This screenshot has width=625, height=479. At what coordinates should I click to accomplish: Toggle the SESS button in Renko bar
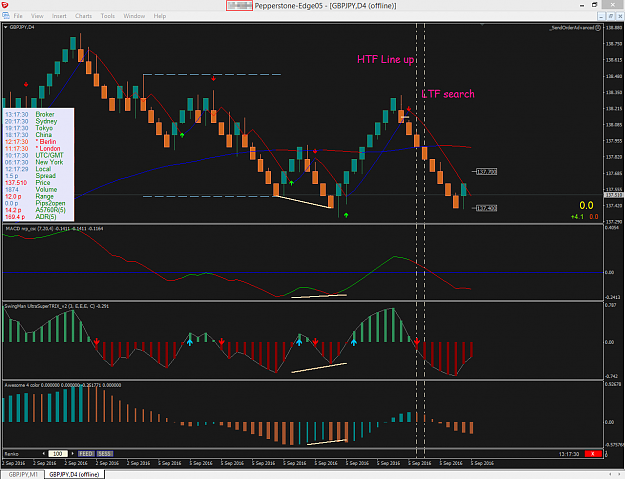105,453
